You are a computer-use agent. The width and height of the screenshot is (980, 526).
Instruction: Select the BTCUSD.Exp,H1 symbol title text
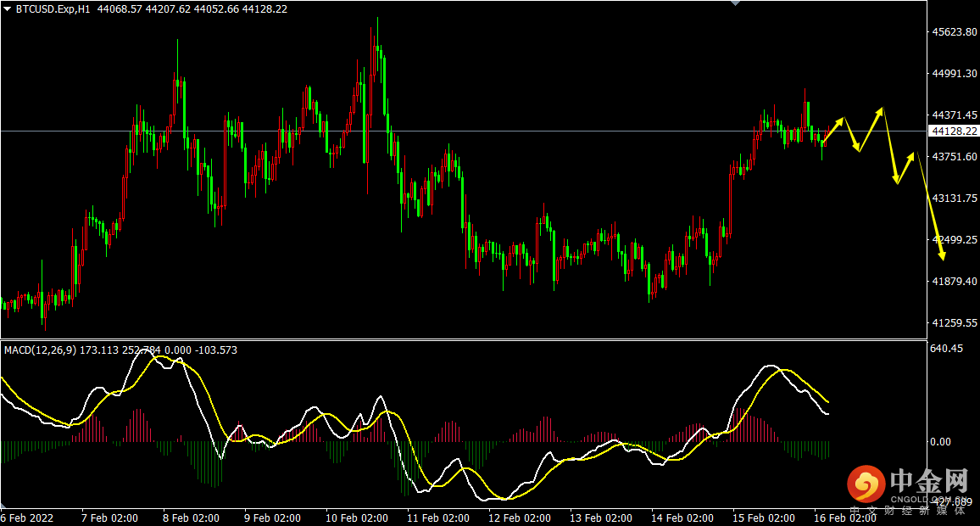[x=53, y=9]
